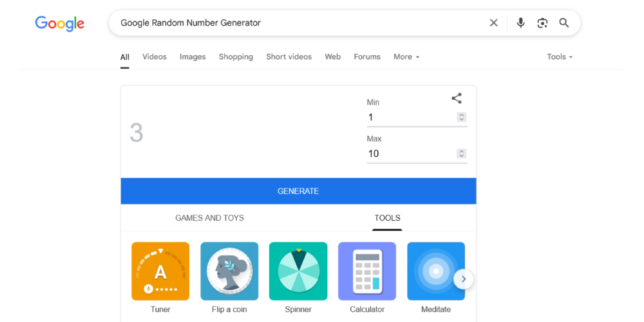
Task: Open the Flip a coin tool
Action: 229,271
